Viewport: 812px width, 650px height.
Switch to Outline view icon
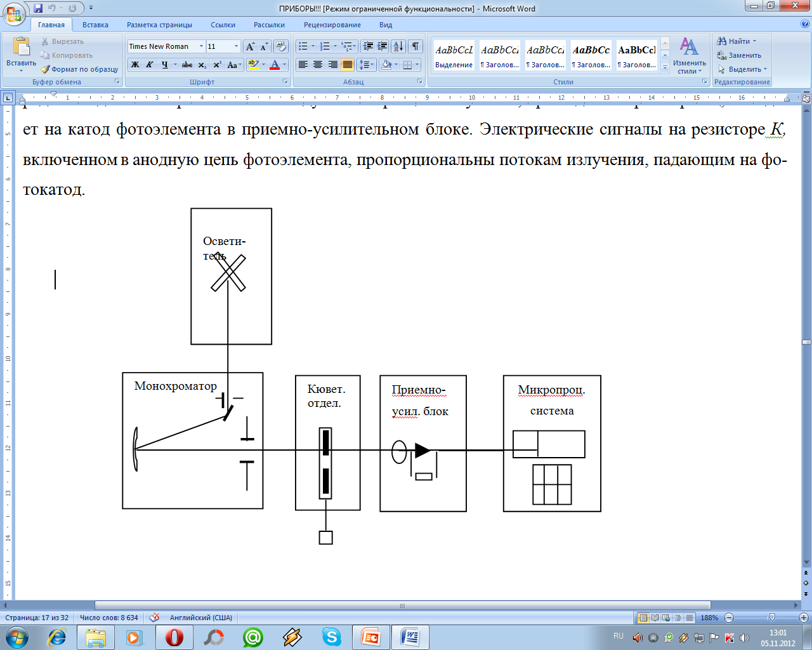[x=678, y=618]
